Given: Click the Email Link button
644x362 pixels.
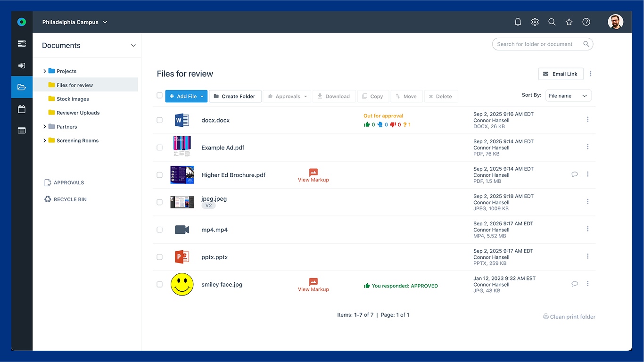Looking at the screenshot, I should (561, 74).
